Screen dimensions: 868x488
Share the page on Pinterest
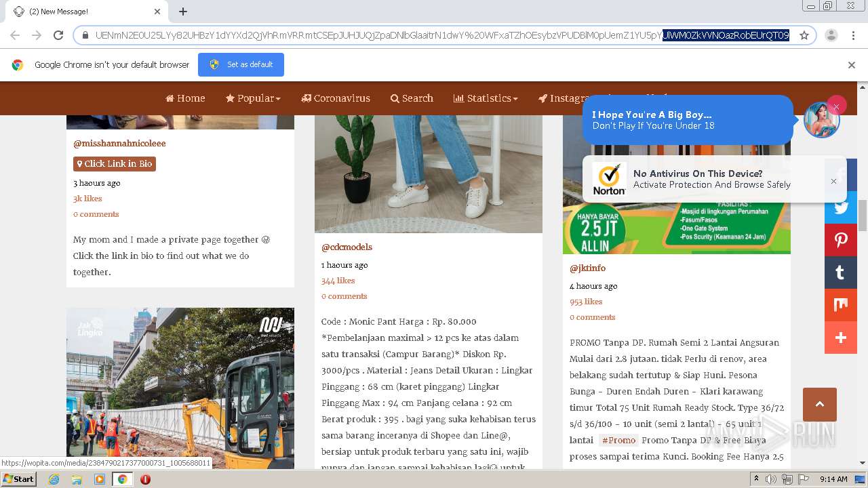(x=841, y=240)
